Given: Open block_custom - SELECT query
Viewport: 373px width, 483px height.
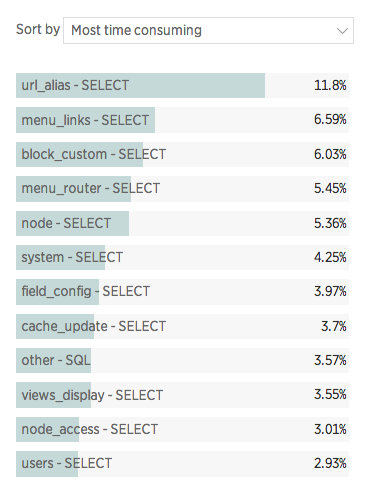Looking at the screenshot, I should click(182, 154).
